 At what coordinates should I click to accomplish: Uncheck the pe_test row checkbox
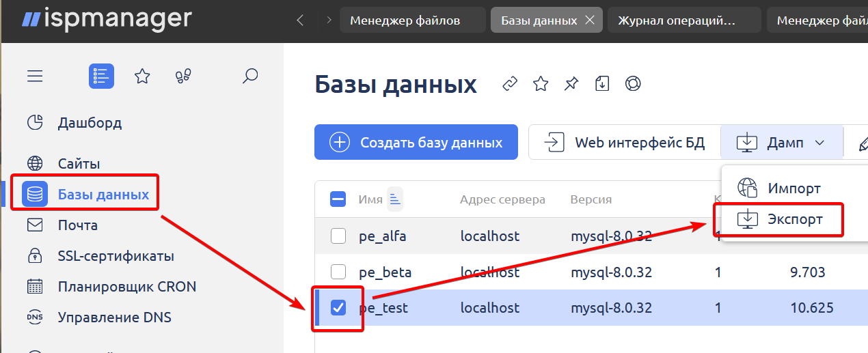tap(338, 308)
